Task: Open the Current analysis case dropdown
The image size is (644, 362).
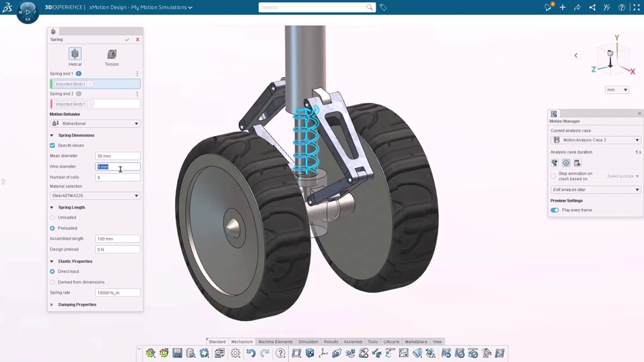Action: coord(596,140)
